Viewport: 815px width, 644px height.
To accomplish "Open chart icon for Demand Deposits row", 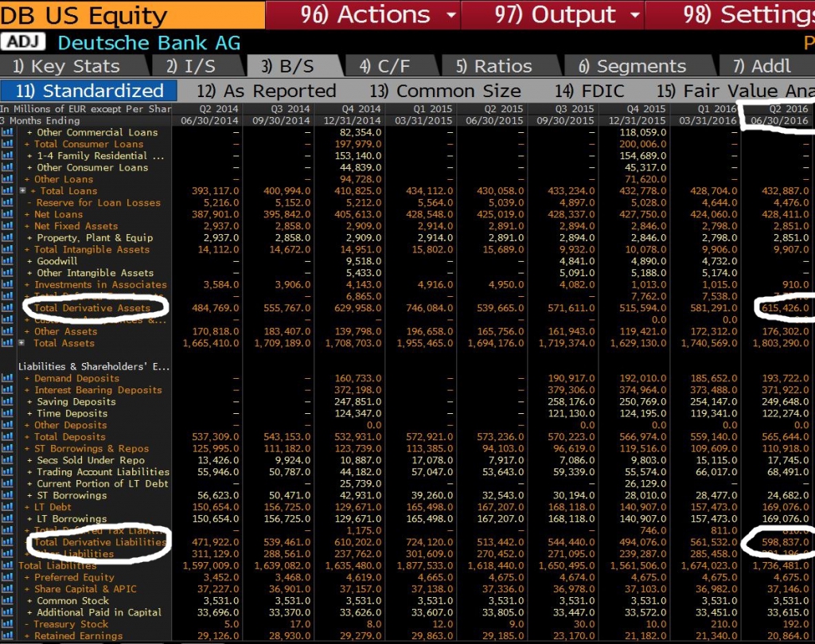I will 7,378.
